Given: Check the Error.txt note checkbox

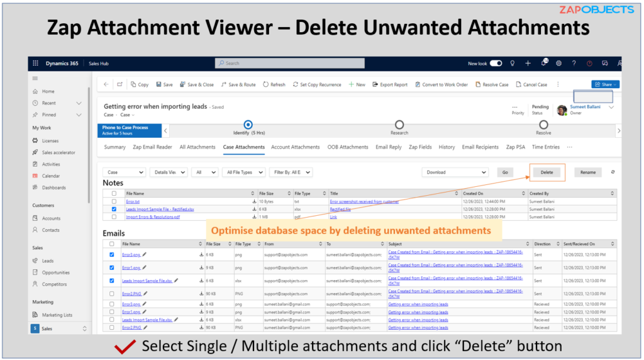Looking at the screenshot, I should coord(114,201).
